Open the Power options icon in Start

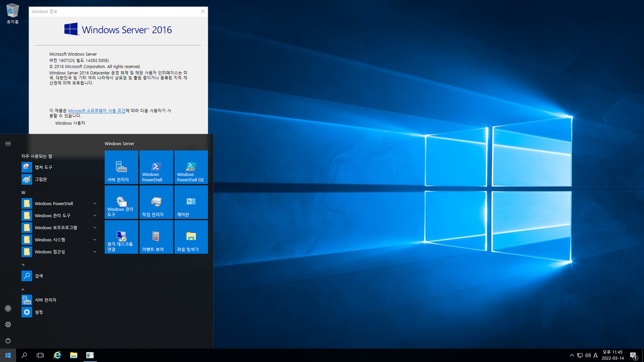pos(8,340)
